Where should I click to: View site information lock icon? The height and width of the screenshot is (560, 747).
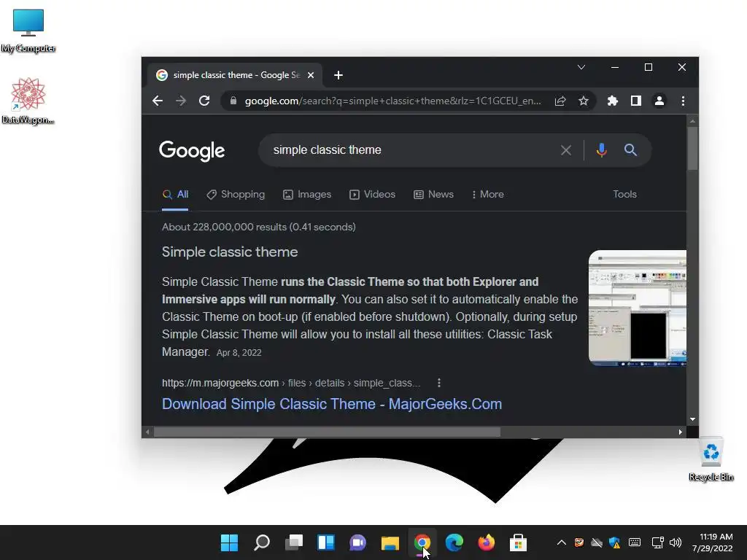[x=233, y=101]
